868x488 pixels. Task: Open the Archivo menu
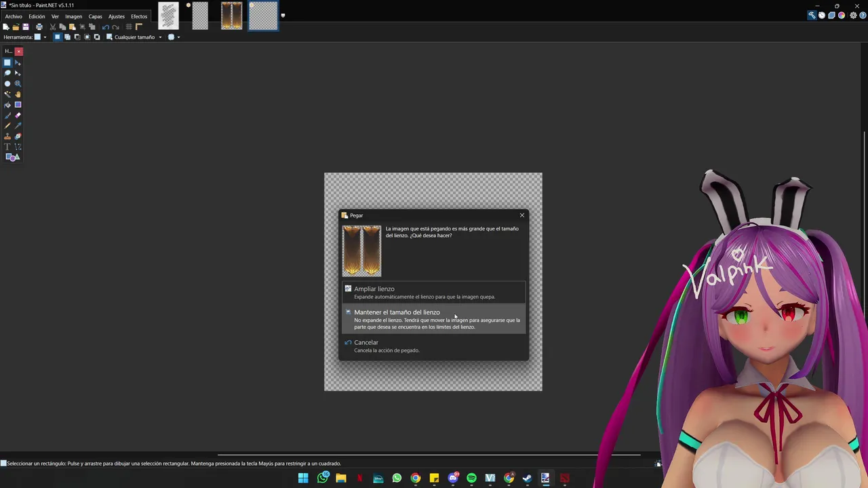14,16
